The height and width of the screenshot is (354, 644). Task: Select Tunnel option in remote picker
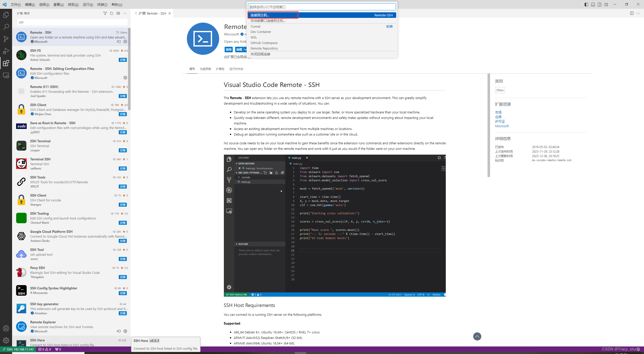[322, 26]
